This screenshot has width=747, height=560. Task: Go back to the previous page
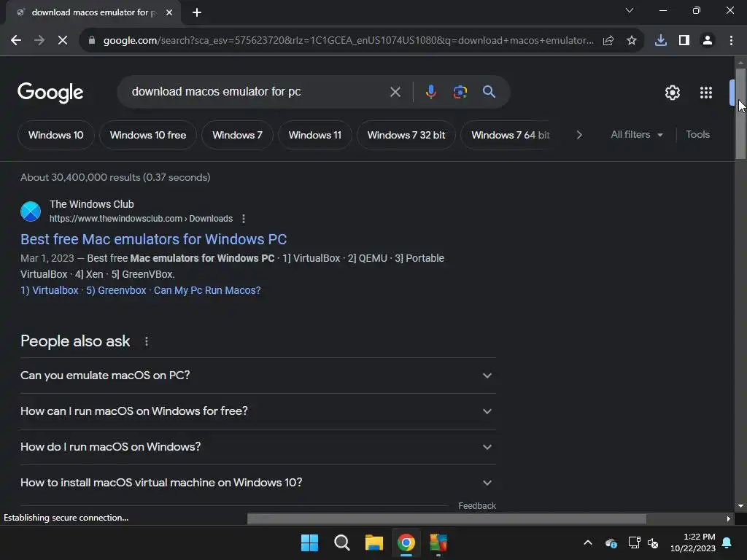[x=16, y=41]
